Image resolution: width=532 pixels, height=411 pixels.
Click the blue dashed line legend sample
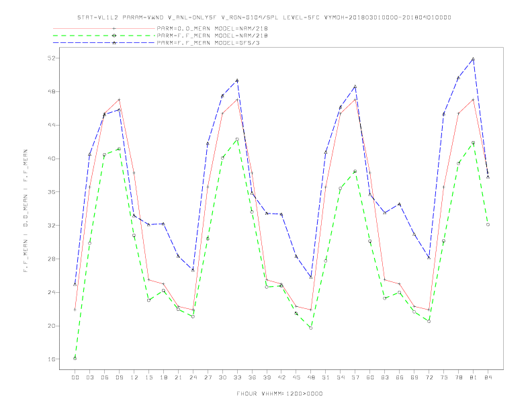coord(104,43)
